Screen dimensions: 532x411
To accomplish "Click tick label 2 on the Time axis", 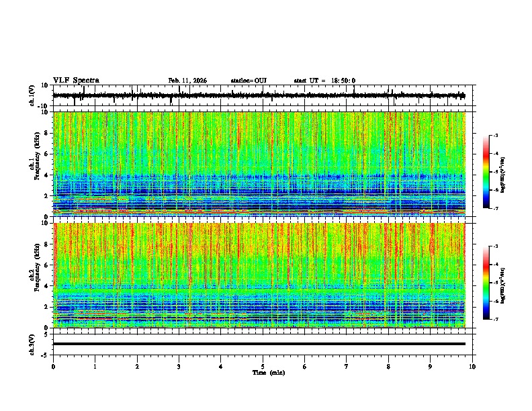I will (x=137, y=367).
